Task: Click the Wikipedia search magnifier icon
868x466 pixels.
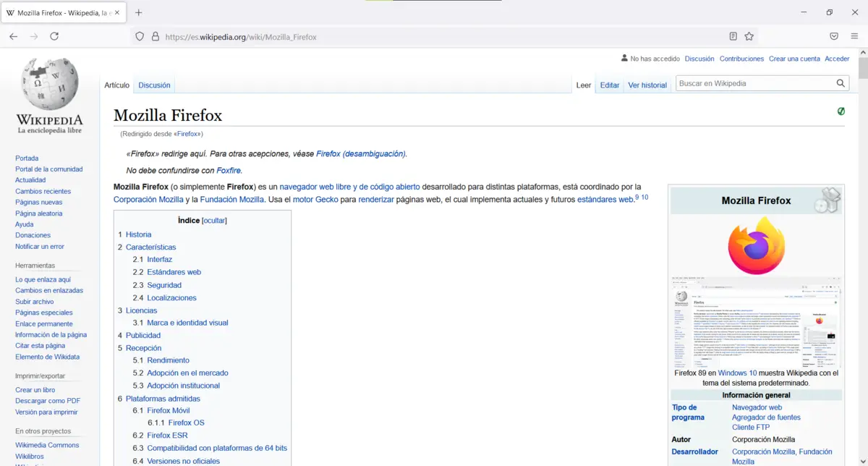Action: [x=841, y=83]
